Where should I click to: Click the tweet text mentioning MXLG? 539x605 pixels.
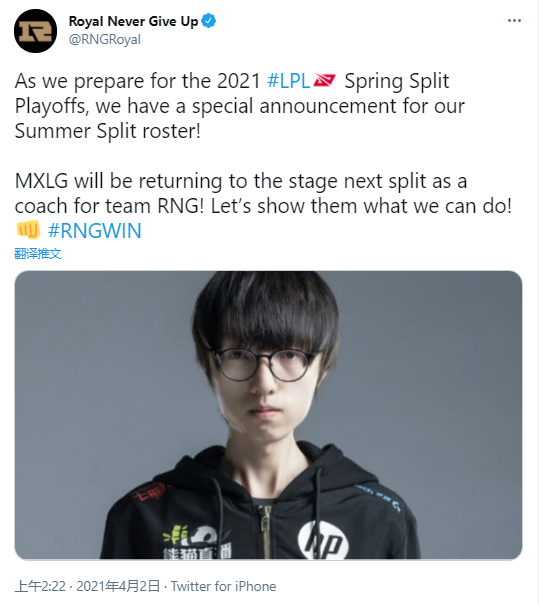pos(264,193)
